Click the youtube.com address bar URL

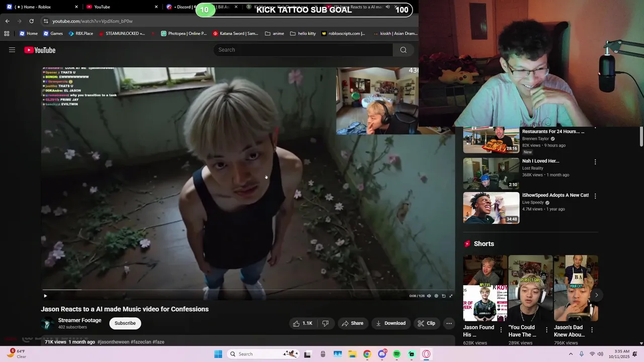coord(93,21)
